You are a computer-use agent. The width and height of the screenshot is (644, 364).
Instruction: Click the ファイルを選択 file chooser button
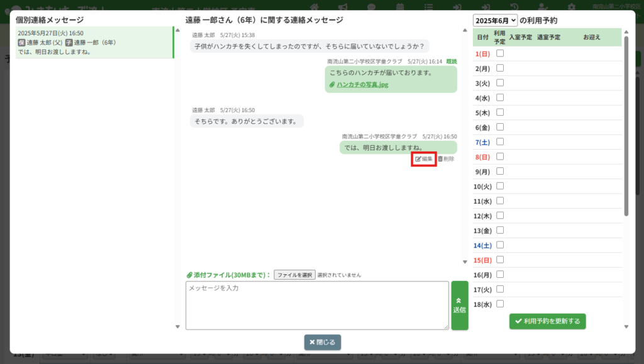pyautogui.click(x=294, y=275)
